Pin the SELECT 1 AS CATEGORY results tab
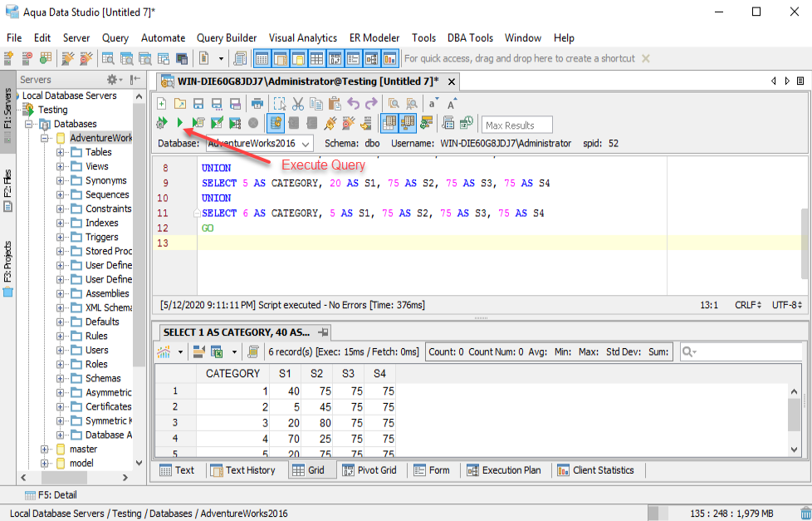This screenshot has width=812, height=521. [x=324, y=332]
